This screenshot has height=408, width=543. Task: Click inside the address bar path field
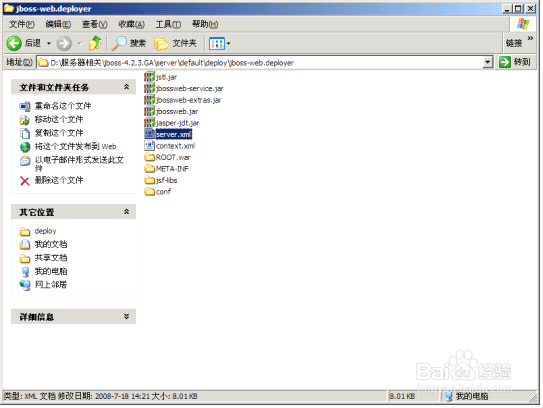260,62
